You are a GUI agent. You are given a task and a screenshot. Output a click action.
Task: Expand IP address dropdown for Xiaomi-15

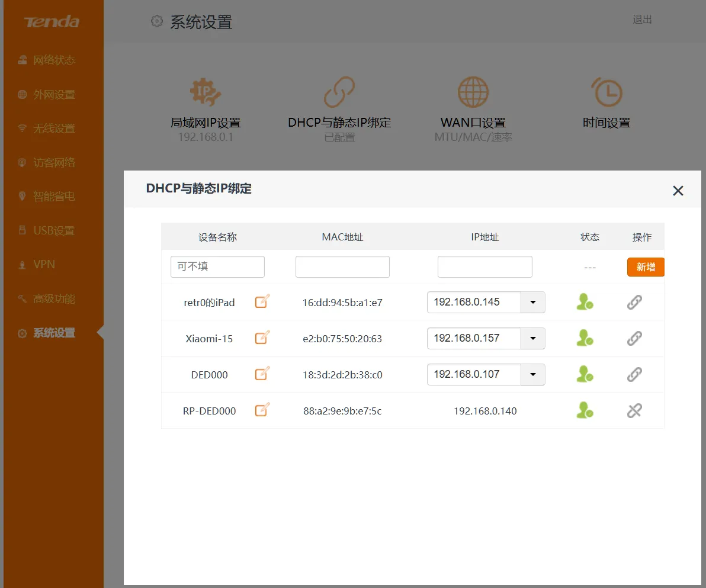[532, 338]
